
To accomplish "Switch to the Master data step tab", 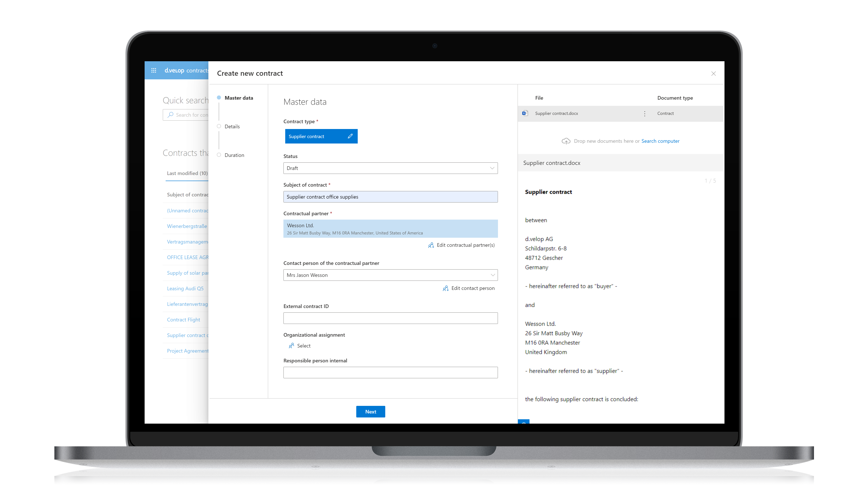I will pyautogui.click(x=239, y=98).
